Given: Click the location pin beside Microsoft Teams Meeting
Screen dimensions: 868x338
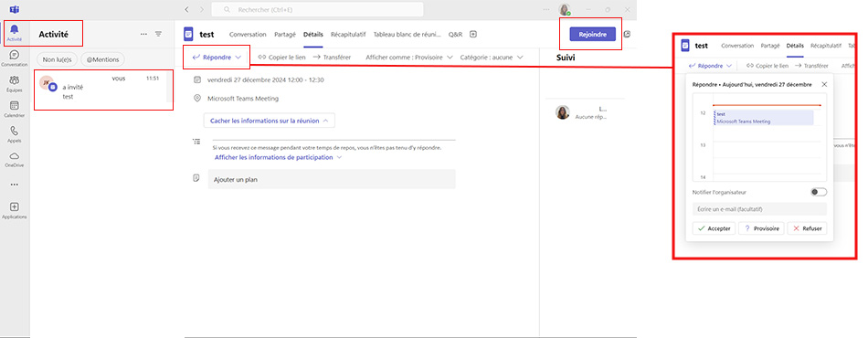Looking at the screenshot, I should click(x=197, y=99).
